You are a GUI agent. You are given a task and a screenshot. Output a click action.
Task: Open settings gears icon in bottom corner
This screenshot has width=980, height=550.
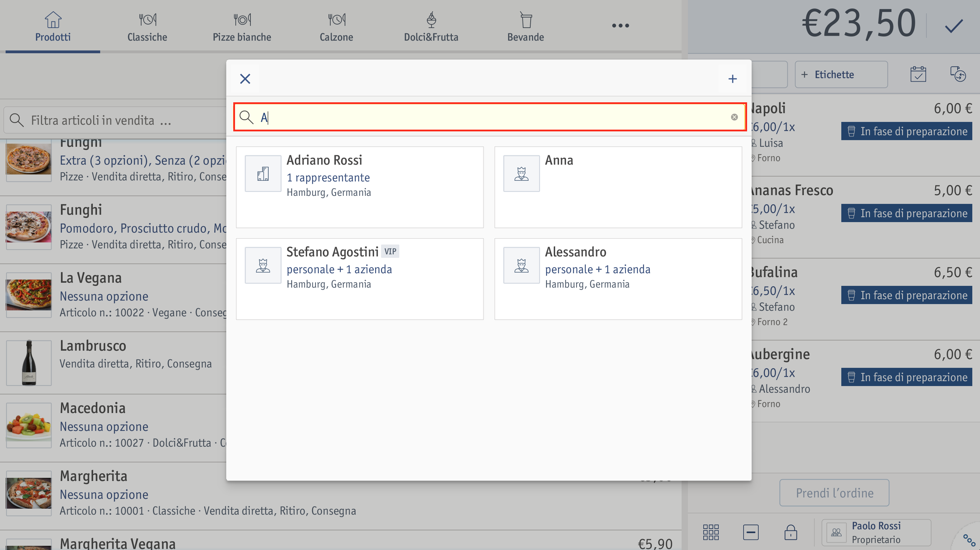(968, 540)
